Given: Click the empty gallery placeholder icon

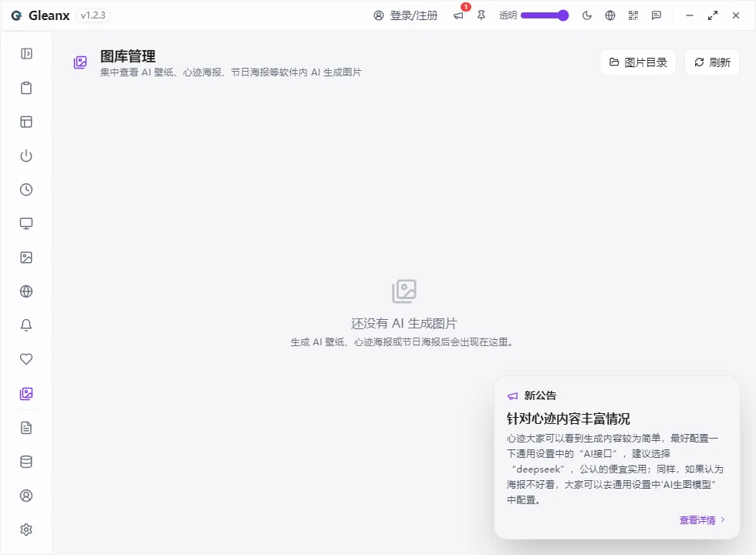Looking at the screenshot, I should [404, 291].
